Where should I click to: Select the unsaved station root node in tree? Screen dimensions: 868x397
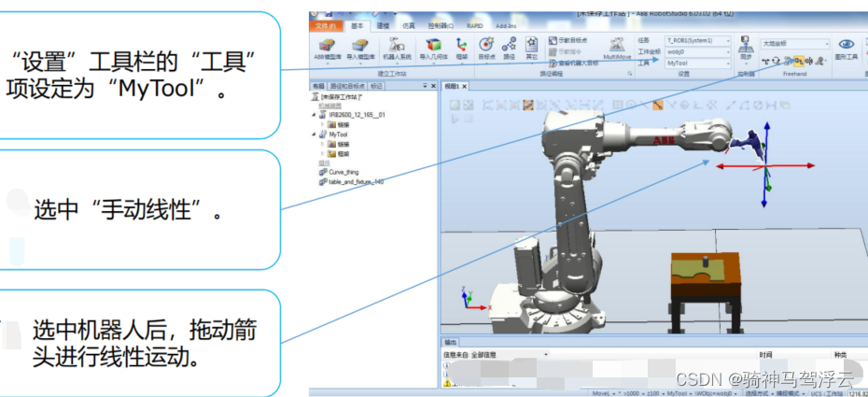(x=337, y=97)
